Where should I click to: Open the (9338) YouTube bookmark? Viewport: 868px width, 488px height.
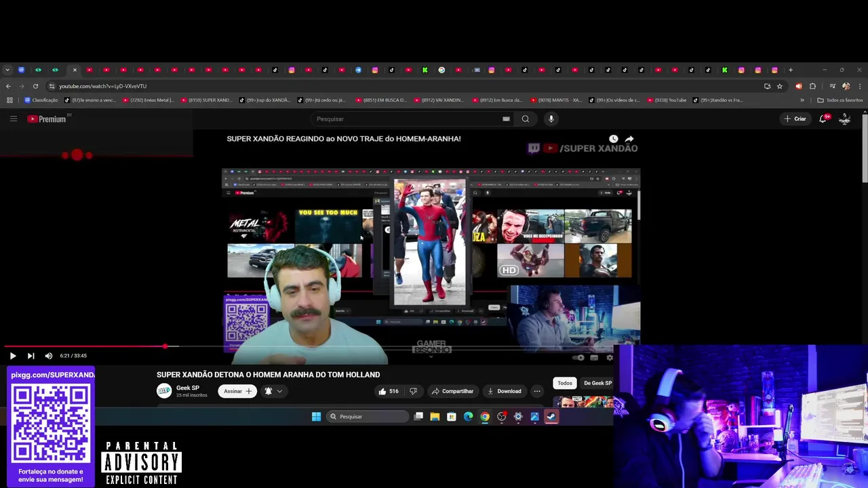pyautogui.click(x=667, y=100)
